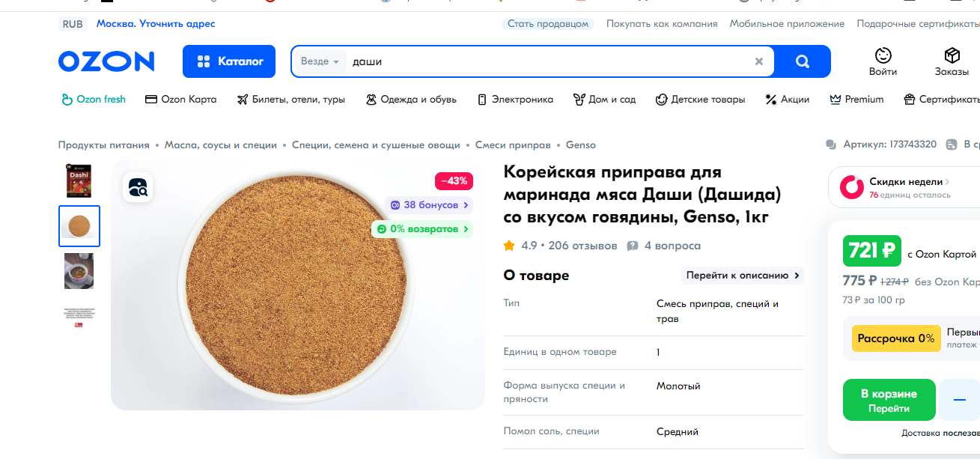
Task: Open Мобильное приложение link
Action: [x=787, y=24]
